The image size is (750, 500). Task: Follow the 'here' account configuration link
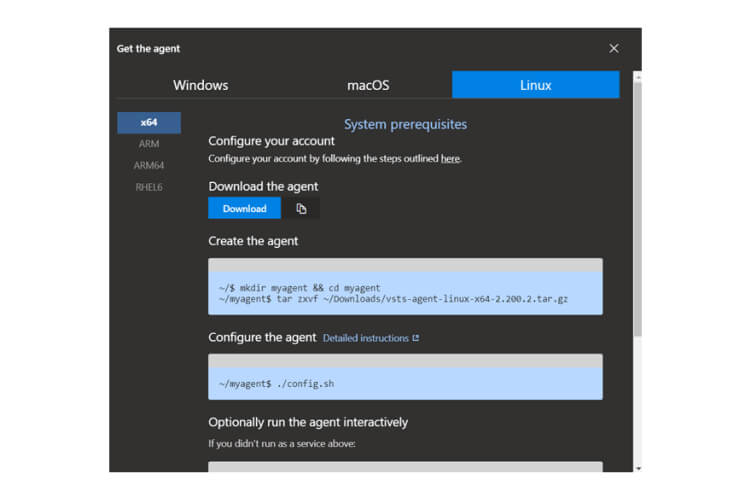coord(450,159)
